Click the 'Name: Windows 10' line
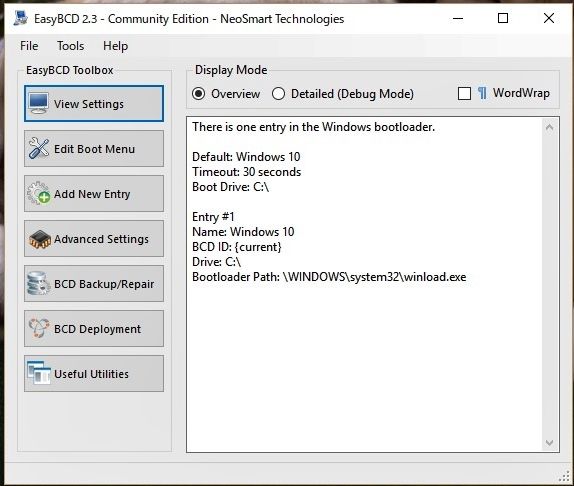This screenshot has height=486, width=574. click(243, 232)
